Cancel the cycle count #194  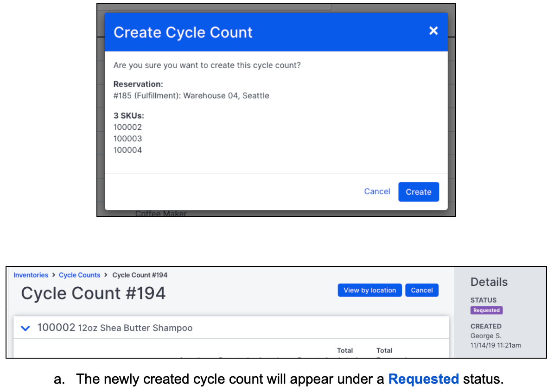pyautogui.click(x=421, y=290)
